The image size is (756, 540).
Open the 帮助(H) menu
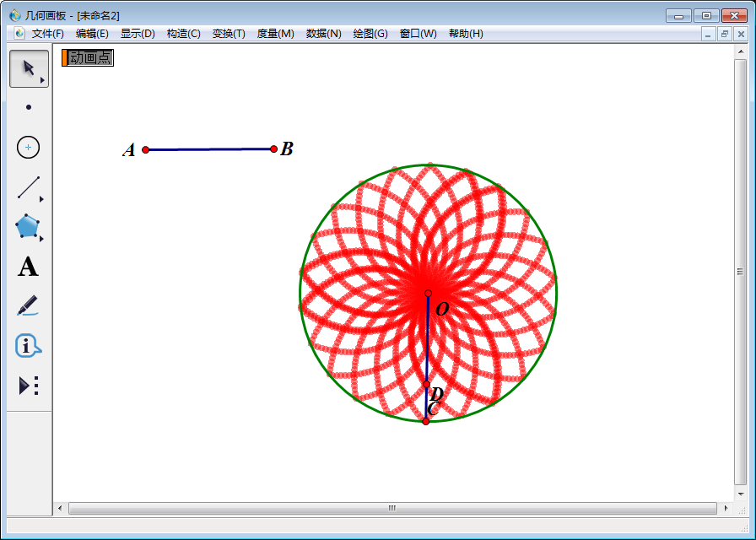[466, 34]
